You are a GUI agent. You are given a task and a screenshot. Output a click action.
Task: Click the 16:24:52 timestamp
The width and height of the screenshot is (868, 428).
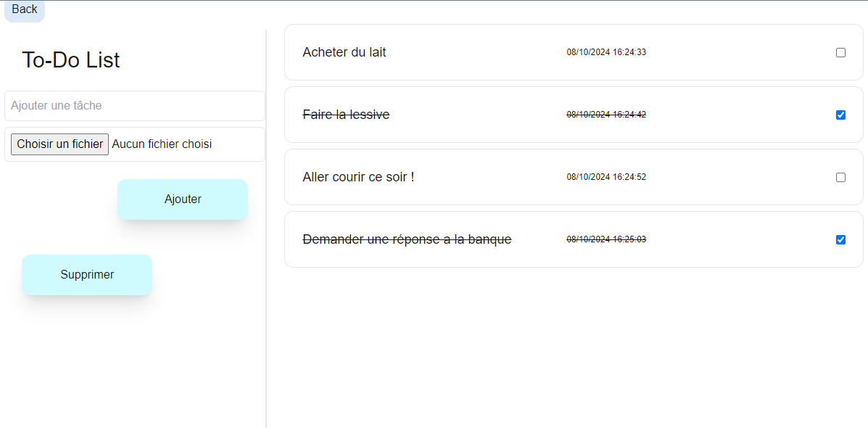click(606, 177)
